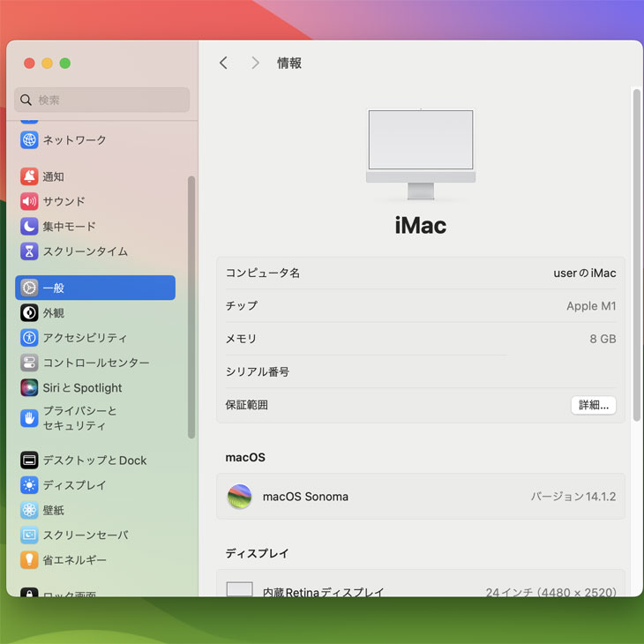Image resolution: width=644 pixels, height=644 pixels.
Task: Open アクセシビリティ accessibility icon
Action: coord(29,338)
